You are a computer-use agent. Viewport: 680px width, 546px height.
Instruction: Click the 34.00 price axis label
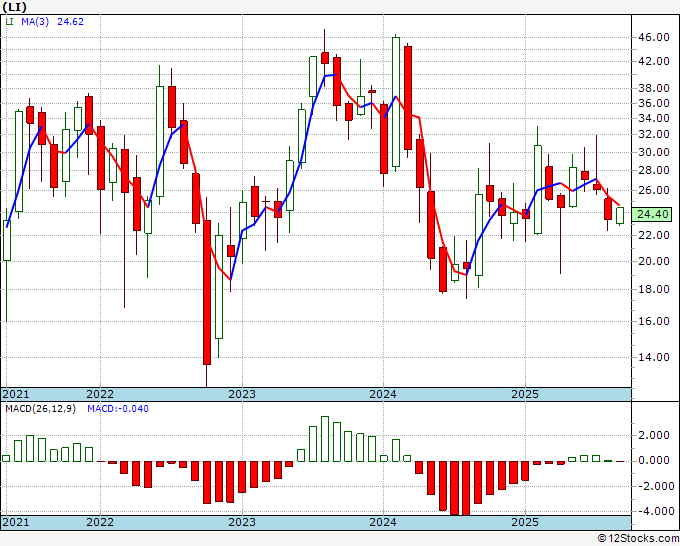coord(653,118)
